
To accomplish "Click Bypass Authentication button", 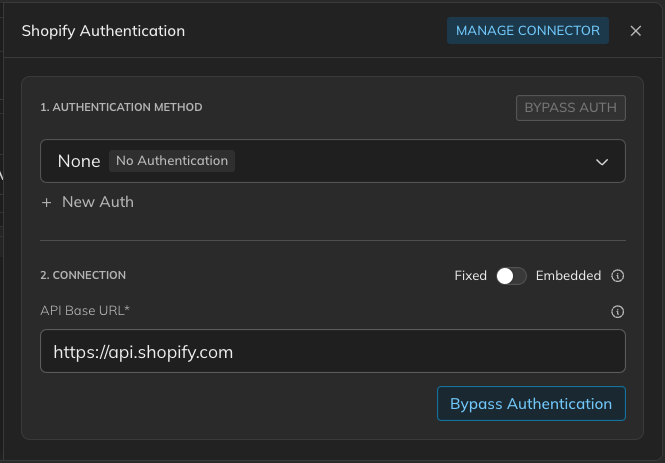I will [531, 404].
